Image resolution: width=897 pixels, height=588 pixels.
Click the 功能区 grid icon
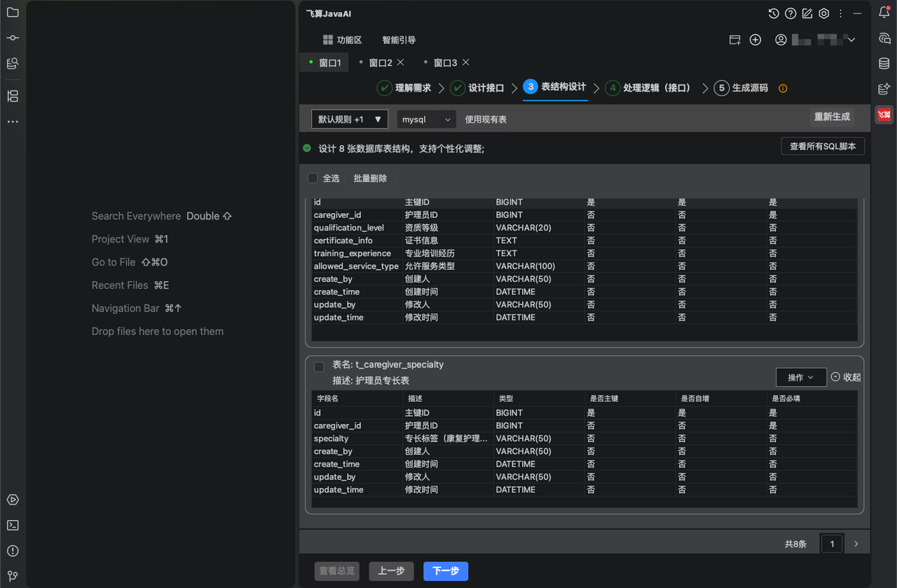click(328, 40)
